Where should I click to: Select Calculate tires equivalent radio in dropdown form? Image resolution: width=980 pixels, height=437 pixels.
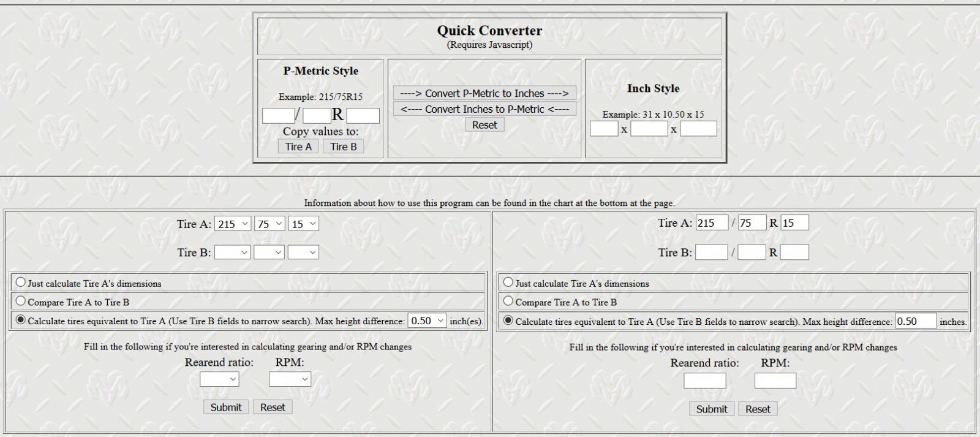[21, 319]
